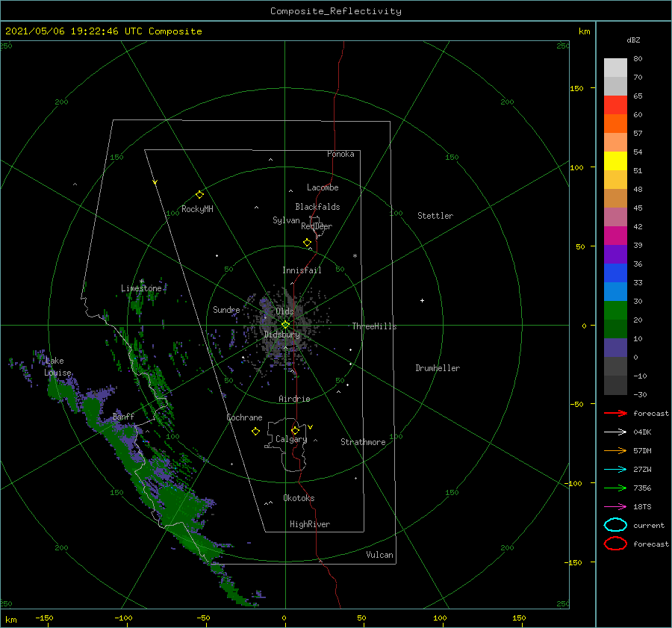Click the white 04DK arrow icon
The image size is (672, 628).
[x=615, y=432]
